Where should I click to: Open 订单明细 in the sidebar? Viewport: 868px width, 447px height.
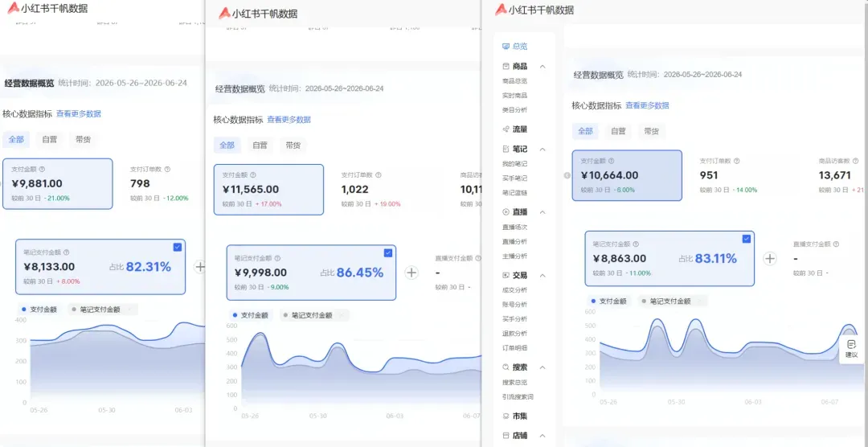pos(515,348)
